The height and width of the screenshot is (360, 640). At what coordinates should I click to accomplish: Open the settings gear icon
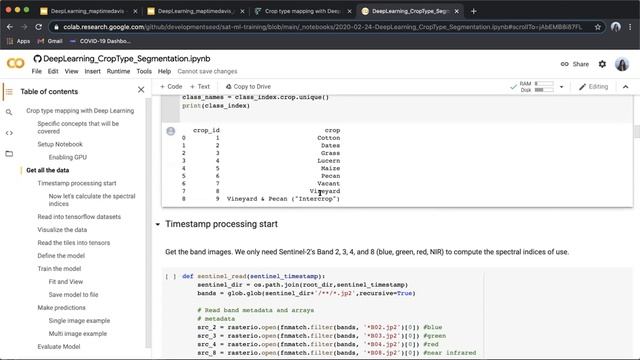[602, 64]
